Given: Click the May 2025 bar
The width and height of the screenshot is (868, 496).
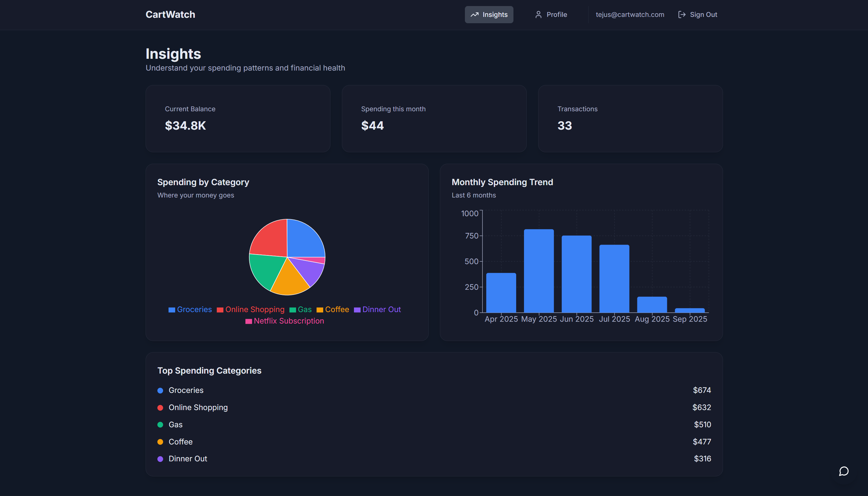Looking at the screenshot, I should pos(539,271).
